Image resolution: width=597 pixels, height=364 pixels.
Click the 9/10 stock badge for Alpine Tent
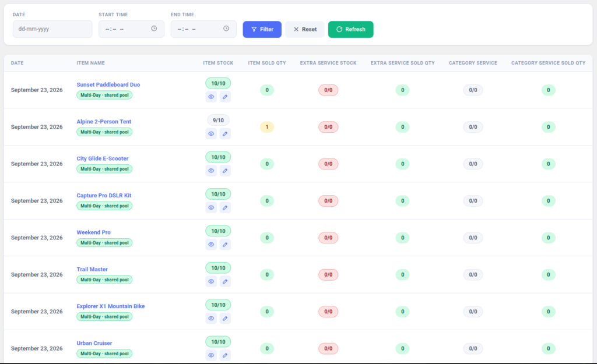pos(218,120)
